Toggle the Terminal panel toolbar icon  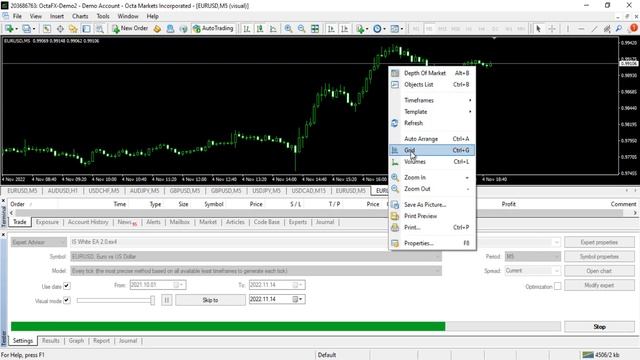point(86,29)
